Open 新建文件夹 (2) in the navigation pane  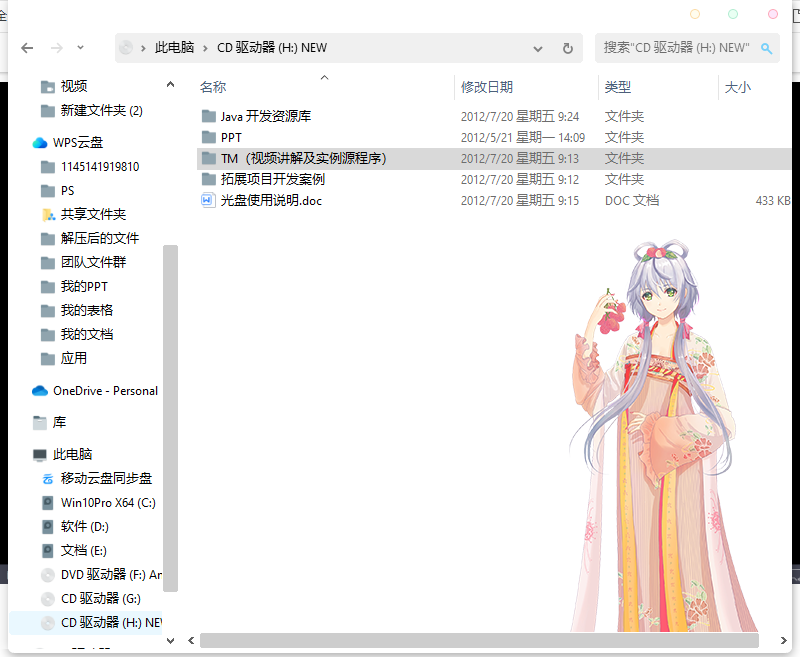click(x=102, y=110)
